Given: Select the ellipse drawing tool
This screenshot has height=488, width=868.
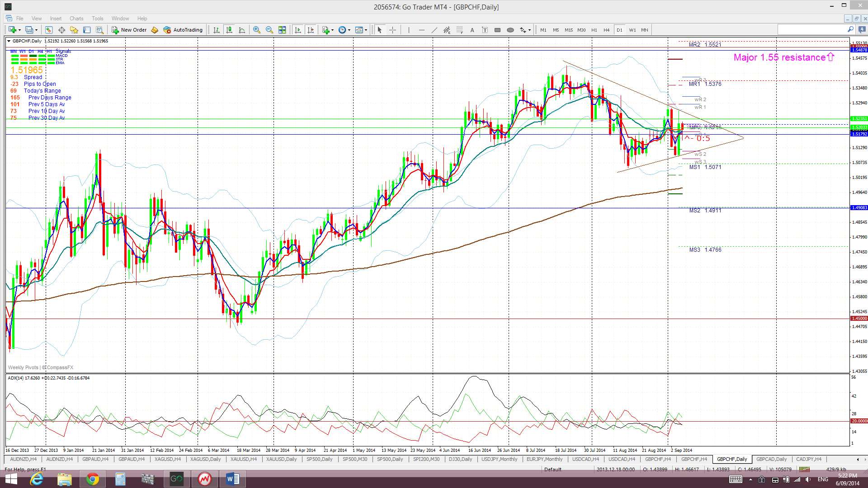Looking at the screenshot, I should tap(510, 30).
